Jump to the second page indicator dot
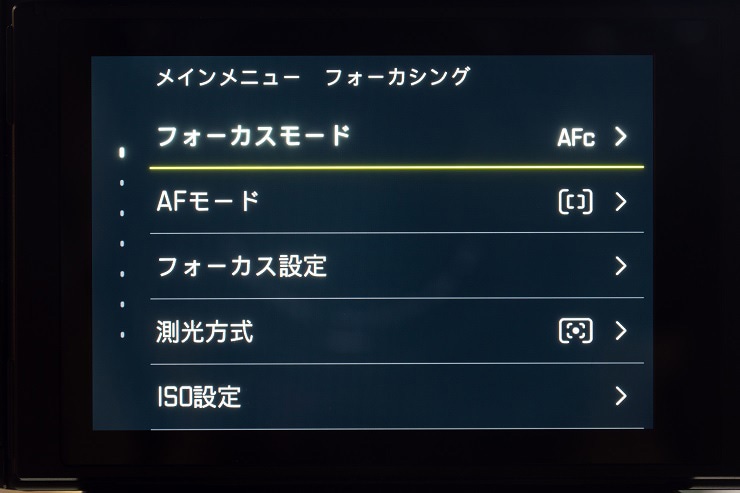Image resolution: width=740 pixels, height=493 pixels. tap(122, 183)
